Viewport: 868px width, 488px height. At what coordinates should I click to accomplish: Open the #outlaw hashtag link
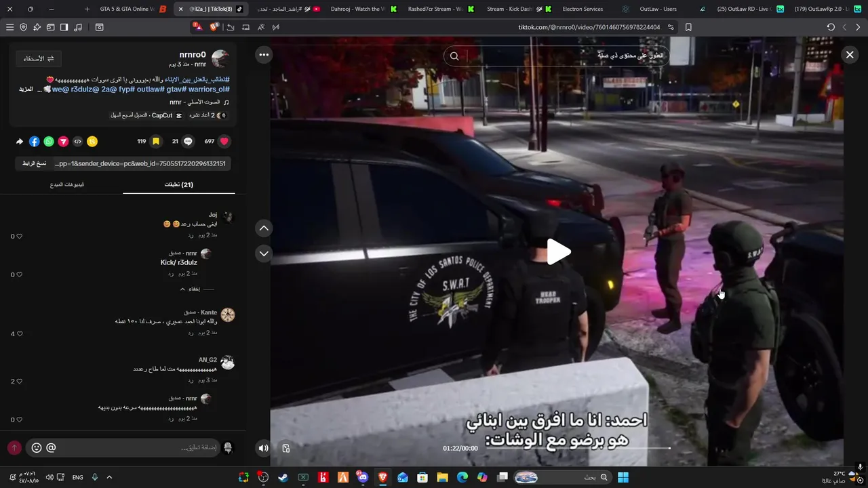151,89
